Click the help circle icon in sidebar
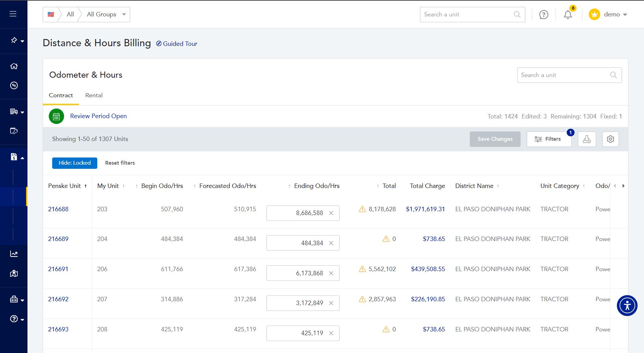The height and width of the screenshot is (353, 644). point(14,319)
